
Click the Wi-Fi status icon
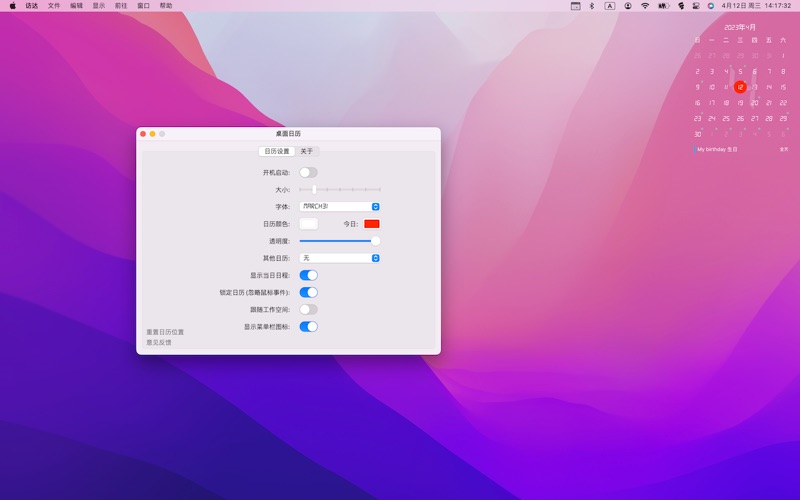click(645, 6)
